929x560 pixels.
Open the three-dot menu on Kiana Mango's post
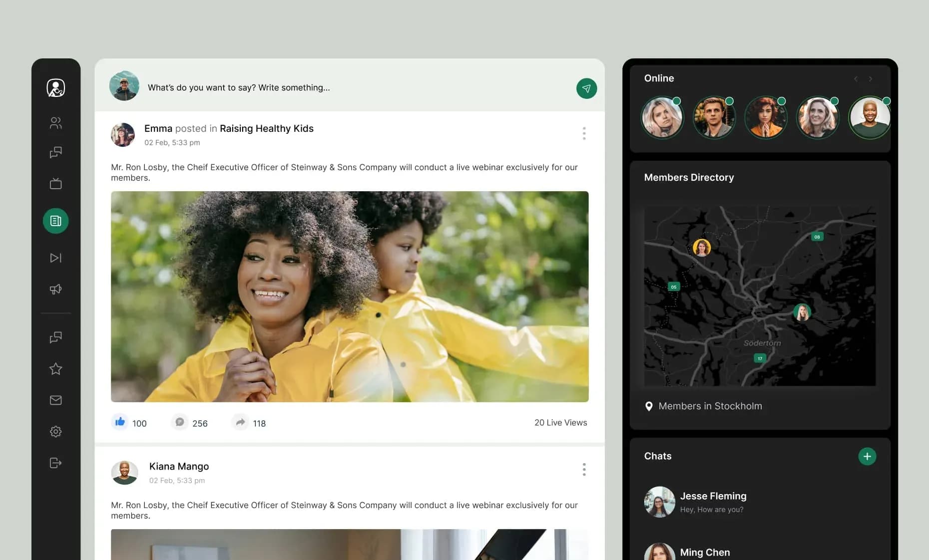584,469
